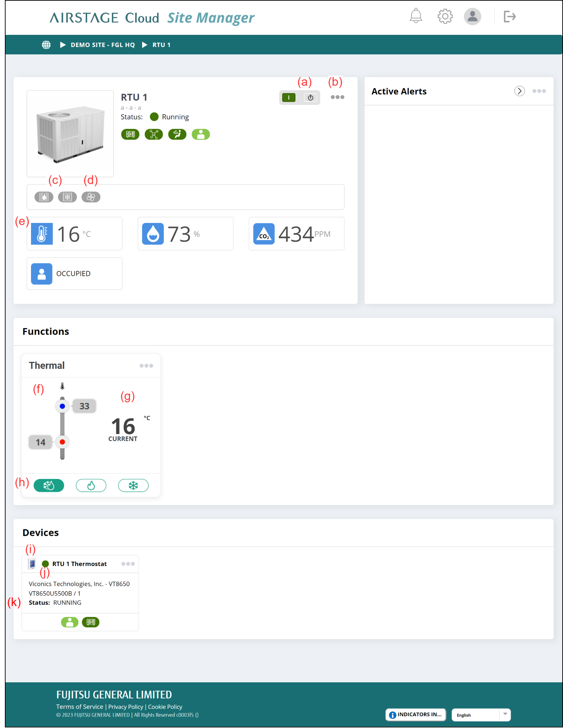This screenshot has height=728, width=563.
Task: Open Thermal card three-dot menu
Action: (x=146, y=366)
